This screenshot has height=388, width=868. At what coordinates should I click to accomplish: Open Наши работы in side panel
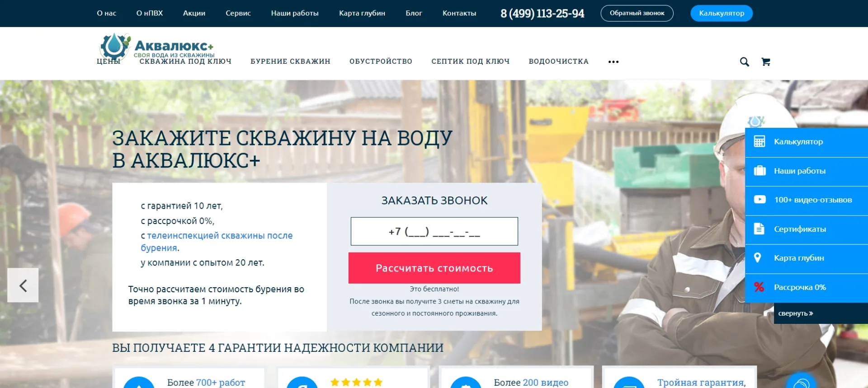pyautogui.click(x=807, y=171)
